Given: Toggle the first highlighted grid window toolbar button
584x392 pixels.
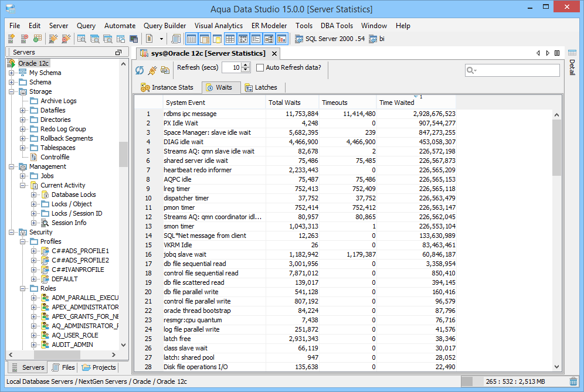Looking at the screenshot, I should point(191,39).
